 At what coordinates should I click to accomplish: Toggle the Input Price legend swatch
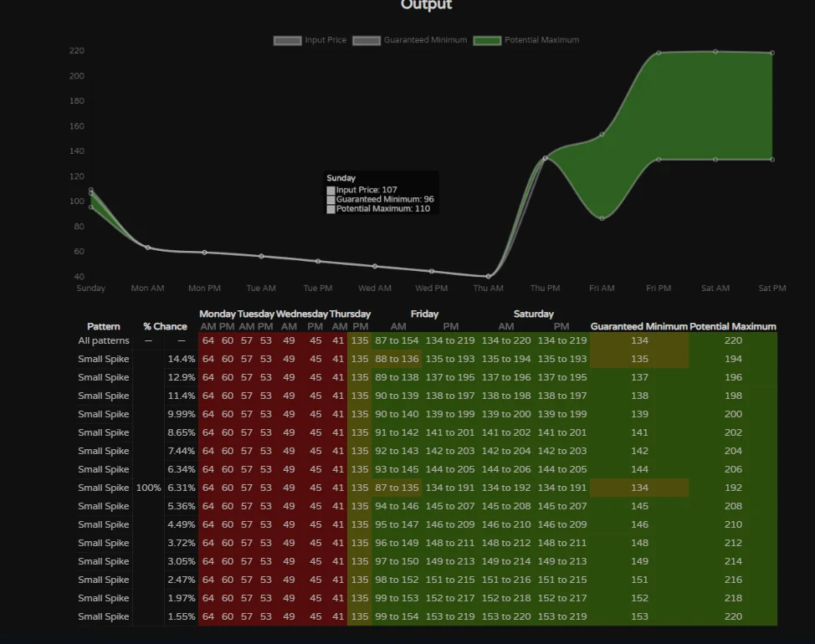(x=288, y=40)
